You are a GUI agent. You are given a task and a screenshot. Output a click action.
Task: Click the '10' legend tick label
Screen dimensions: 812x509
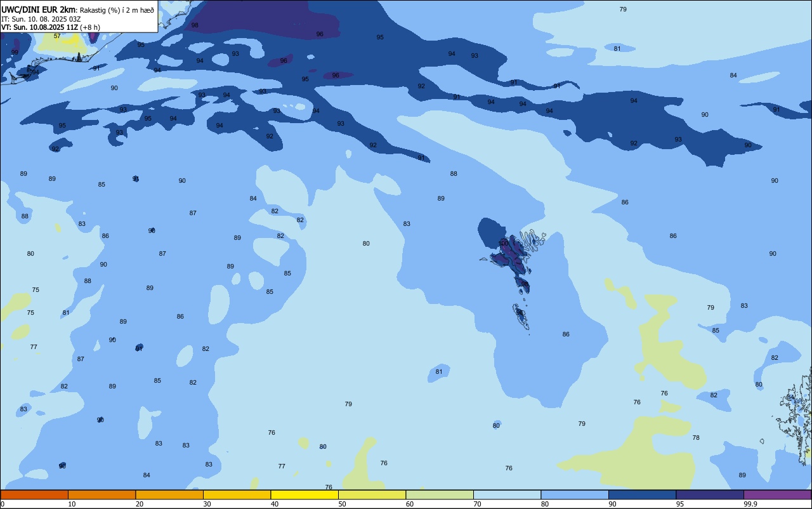72,504
